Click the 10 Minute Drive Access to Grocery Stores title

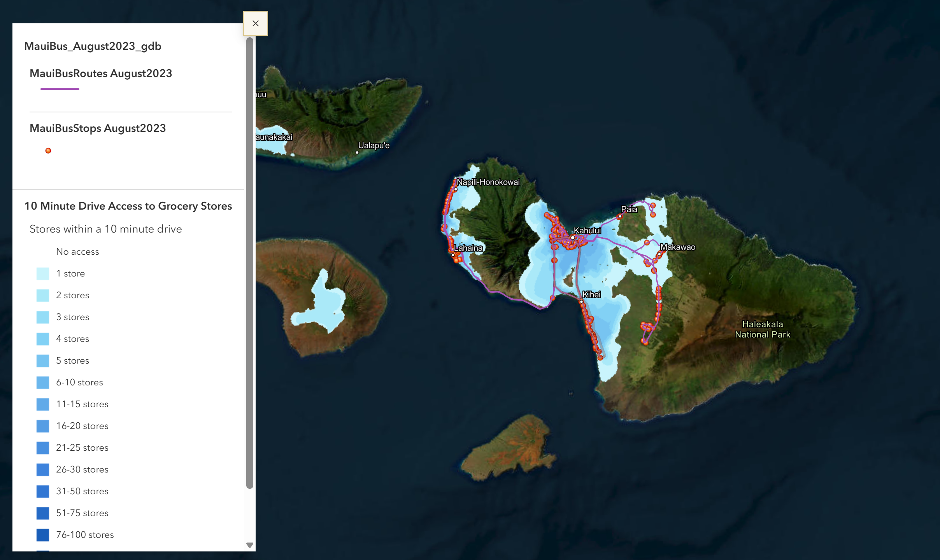pos(128,206)
